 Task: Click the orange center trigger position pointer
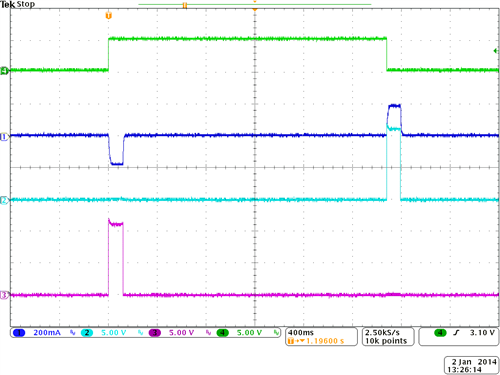click(x=255, y=9)
